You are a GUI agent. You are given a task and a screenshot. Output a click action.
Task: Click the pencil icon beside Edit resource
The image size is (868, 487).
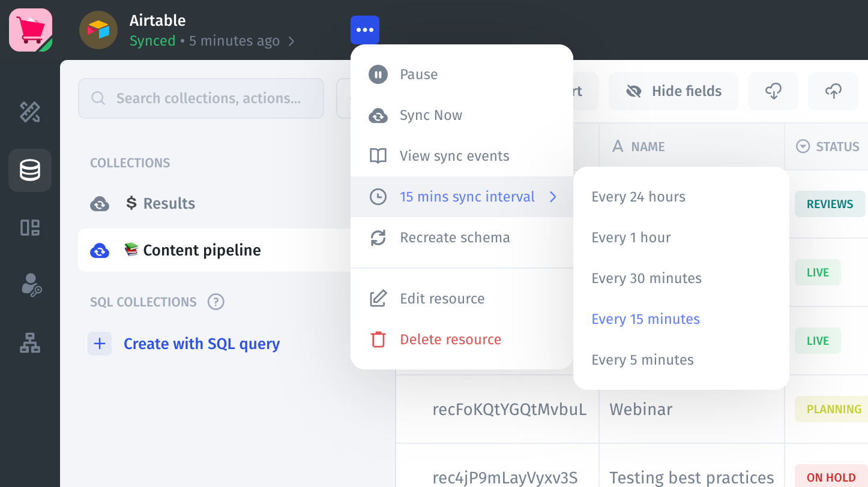point(378,299)
